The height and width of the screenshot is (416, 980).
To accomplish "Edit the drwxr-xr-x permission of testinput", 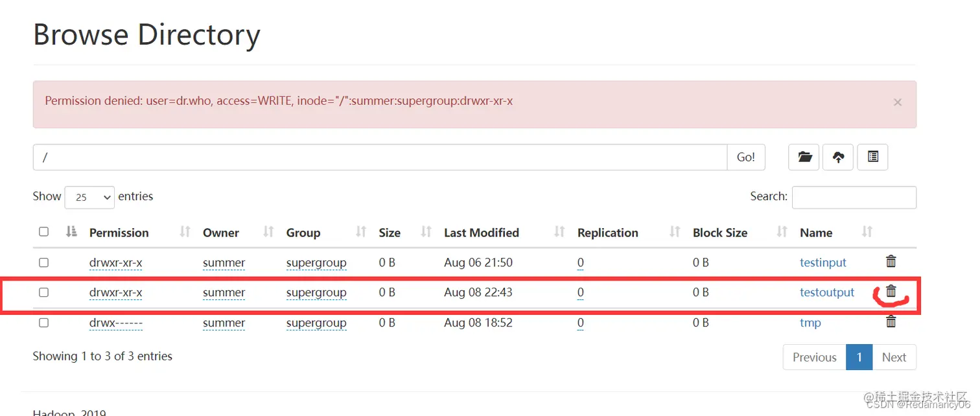I will click(x=116, y=262).
